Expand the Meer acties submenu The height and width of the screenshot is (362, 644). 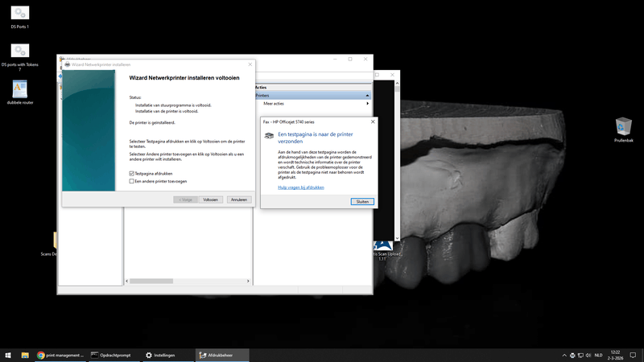(x=367, y=104)
